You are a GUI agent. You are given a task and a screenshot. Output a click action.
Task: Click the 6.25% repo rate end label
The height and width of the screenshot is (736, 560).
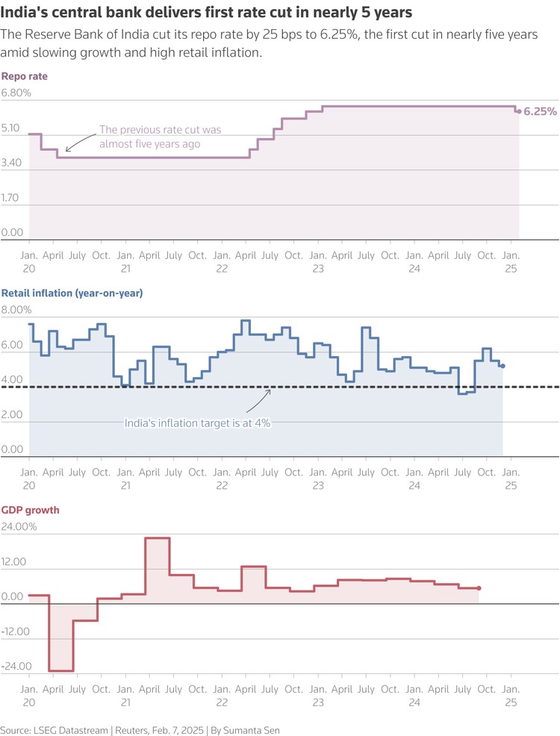tap(541, 111)
